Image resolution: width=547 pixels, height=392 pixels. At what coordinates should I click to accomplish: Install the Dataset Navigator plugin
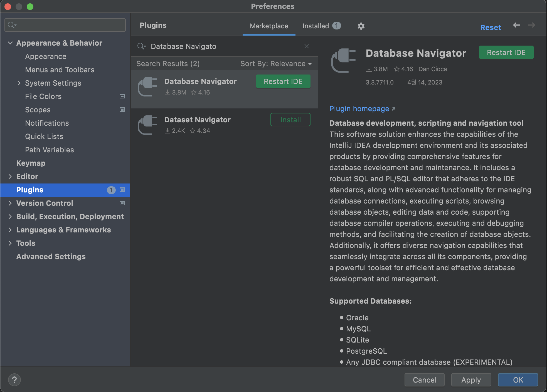290,120
